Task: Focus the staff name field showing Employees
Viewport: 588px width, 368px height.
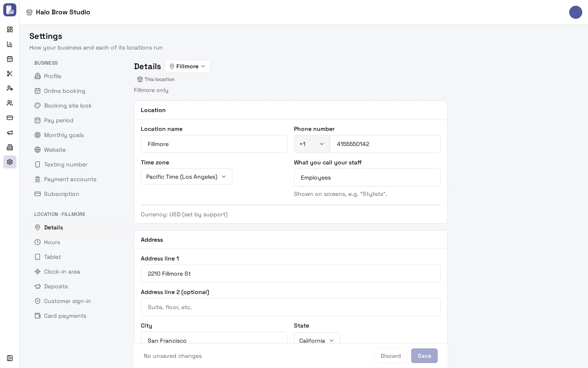Action: (x=367, y=177)
